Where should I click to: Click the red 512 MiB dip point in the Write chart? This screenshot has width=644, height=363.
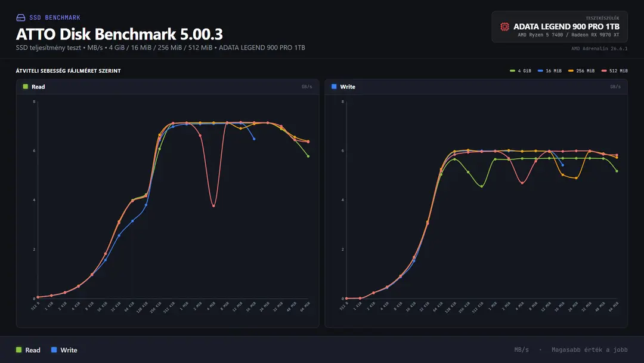pos(522,183)
